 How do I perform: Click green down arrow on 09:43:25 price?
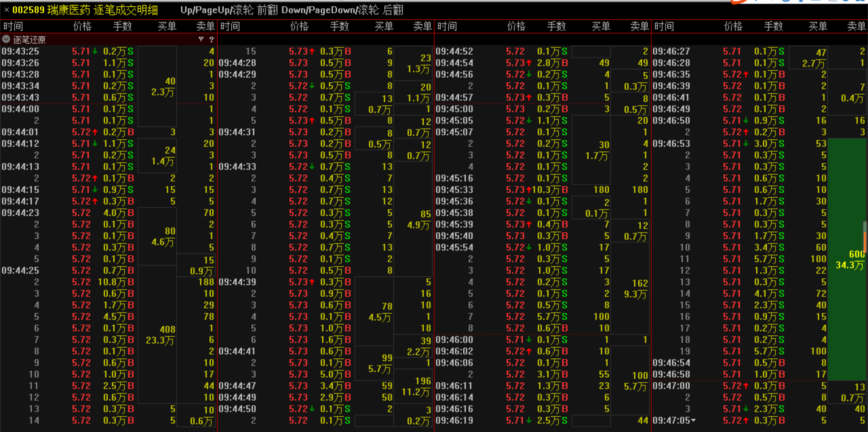tap(95, 52)
